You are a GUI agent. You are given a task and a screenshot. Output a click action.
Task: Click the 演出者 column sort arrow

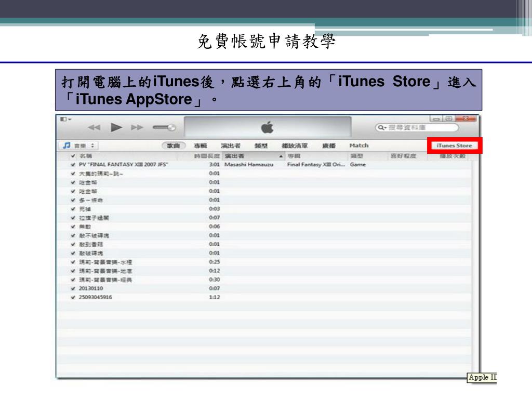point(281,156)
